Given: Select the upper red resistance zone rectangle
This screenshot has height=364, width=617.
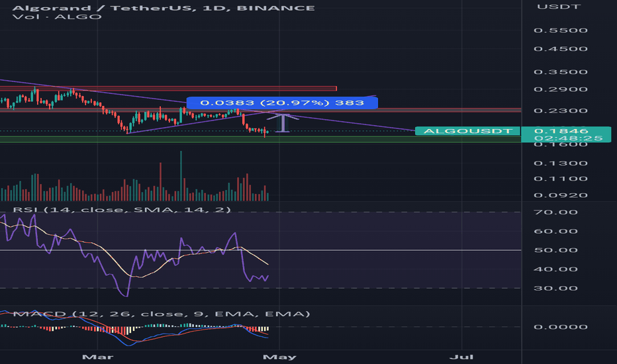Looking at the screenshot, I should point(168,89).
